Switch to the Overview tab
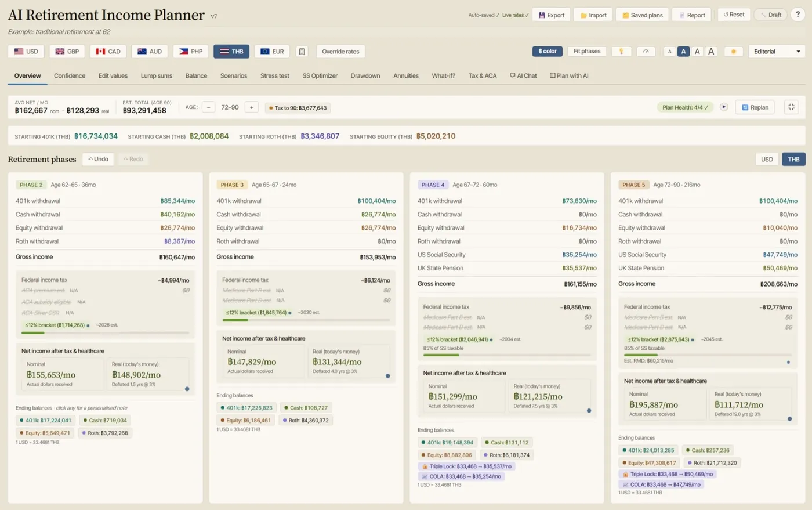 click(27, 76)
